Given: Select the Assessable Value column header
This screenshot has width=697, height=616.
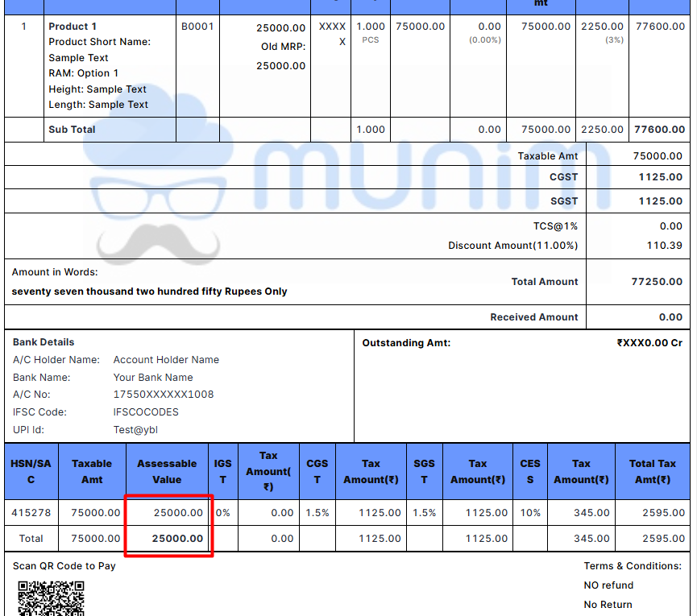Looking at the screenshot, I should click(x=167, y=471).
